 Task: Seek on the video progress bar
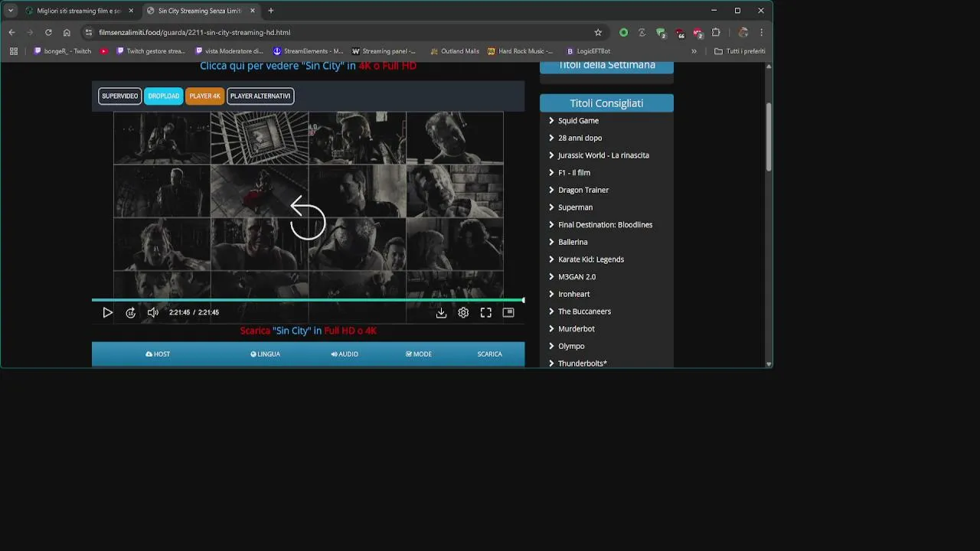308,300
